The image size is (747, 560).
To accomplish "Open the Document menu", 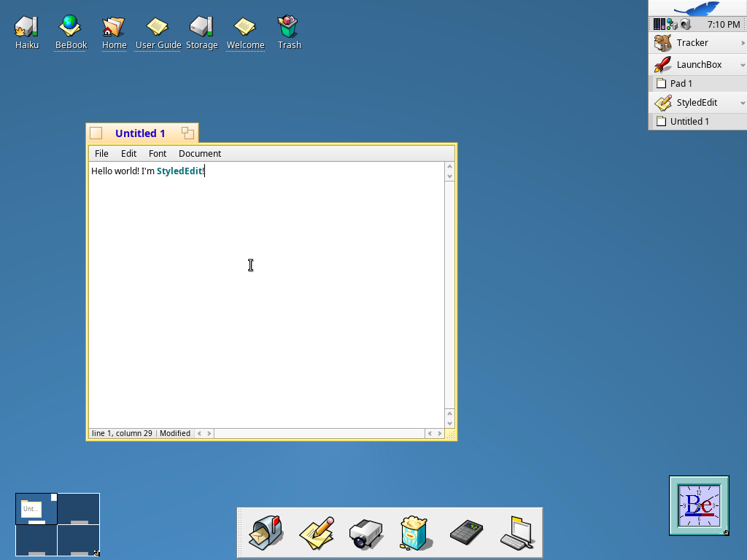I will (200, 153).
